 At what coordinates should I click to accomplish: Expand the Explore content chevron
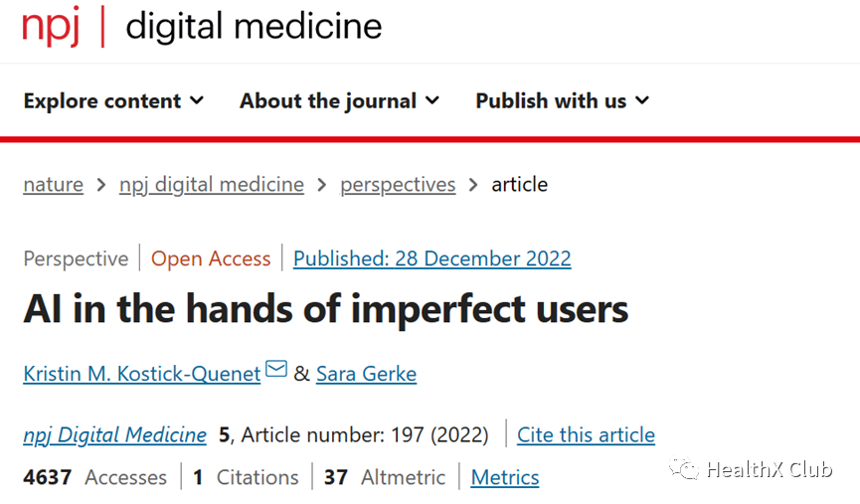pos(197,100)
